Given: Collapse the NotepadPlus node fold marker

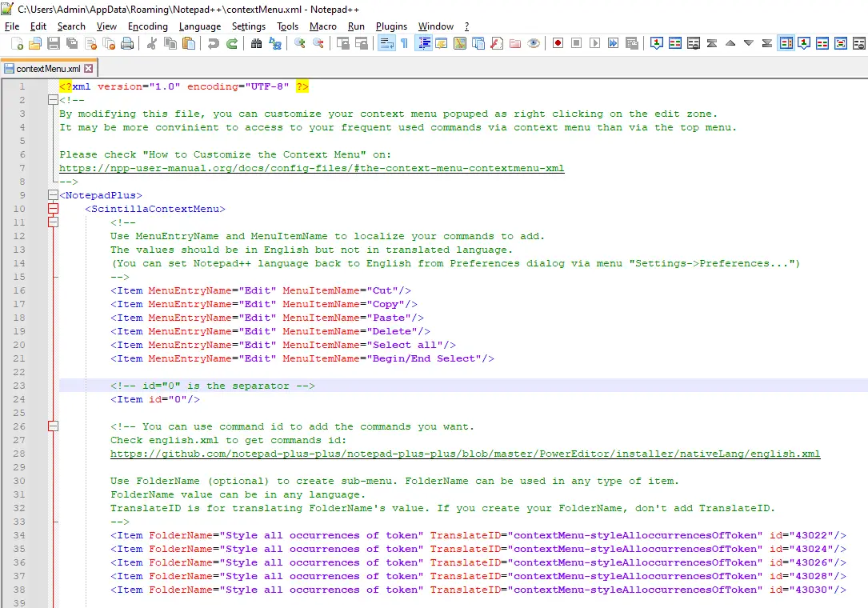Looking at the screenshot, I should pos(53,195).
